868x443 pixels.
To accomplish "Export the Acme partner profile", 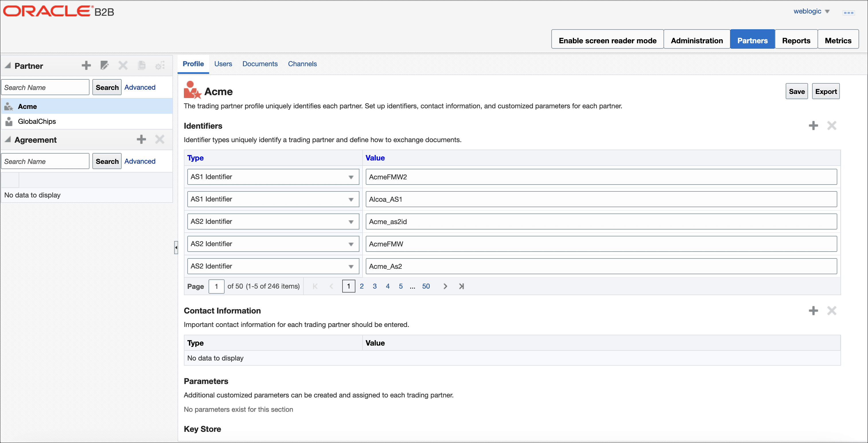I will 826,91.
